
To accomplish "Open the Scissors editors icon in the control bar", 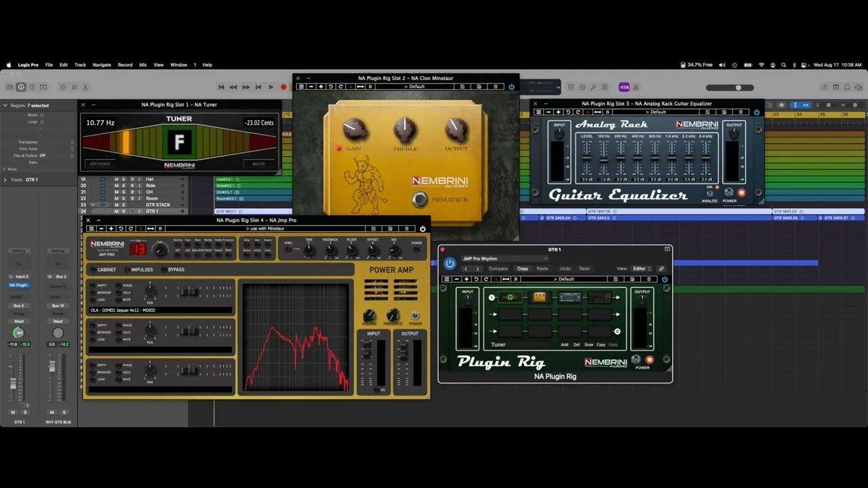I will [x=85, y=87].
